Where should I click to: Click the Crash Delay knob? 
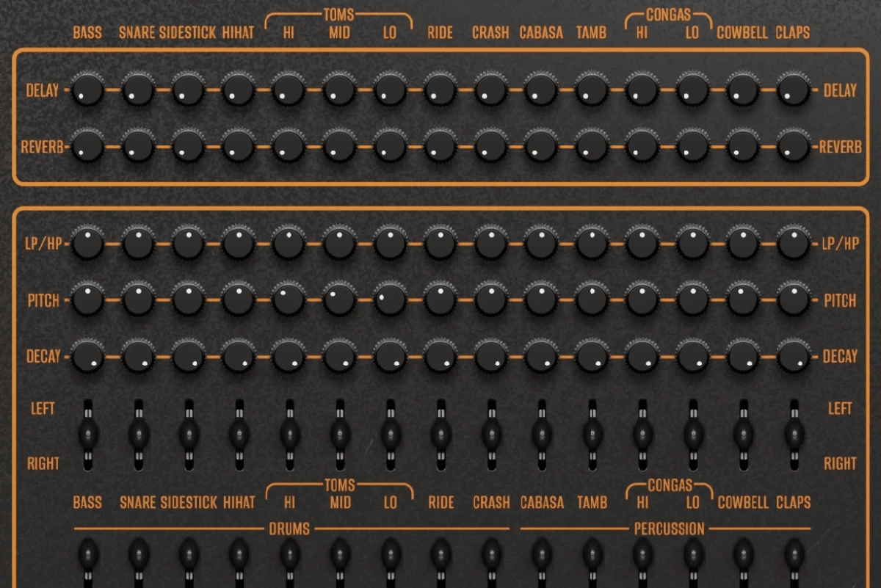pos(490,90)
